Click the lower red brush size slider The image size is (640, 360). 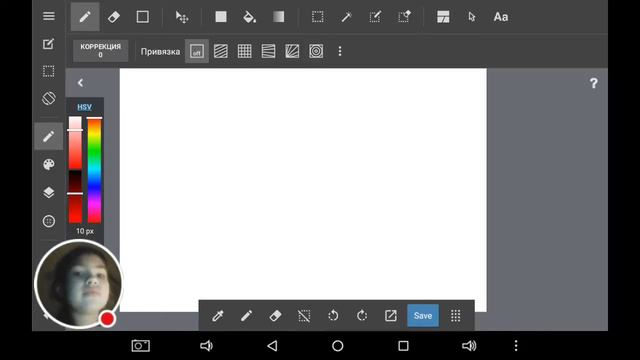[x=75, y=197]
